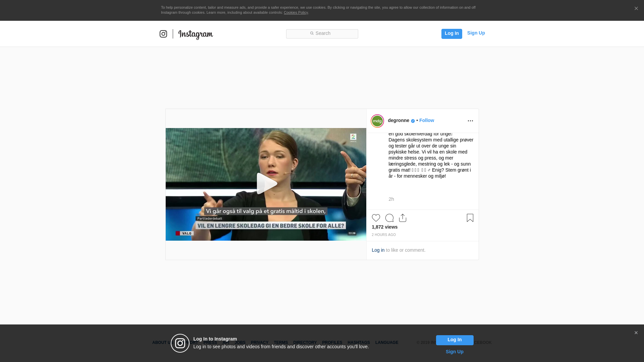Click the Instagram camera logo icon

(163, 34)
